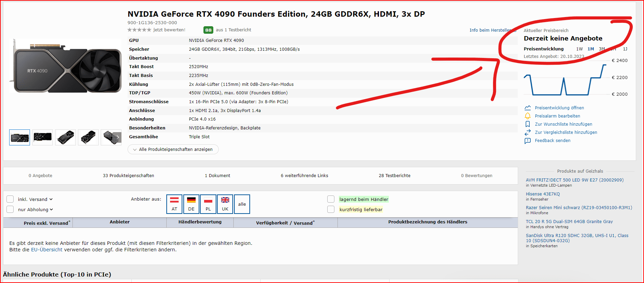Select the Germany DE flag filter
Image resolution: width=644 pixels, height=283 pixels.
(x=191, y=204)
